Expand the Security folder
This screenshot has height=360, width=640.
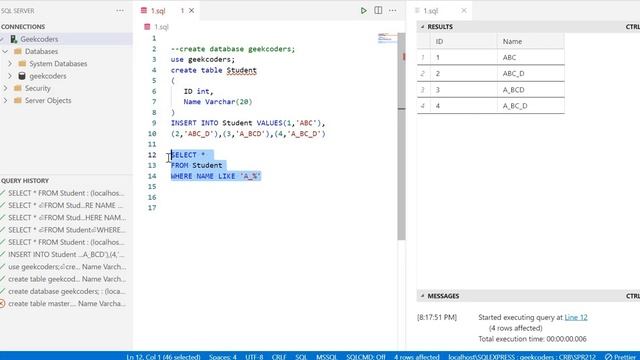pyautogui.click(x=5, y=88)
